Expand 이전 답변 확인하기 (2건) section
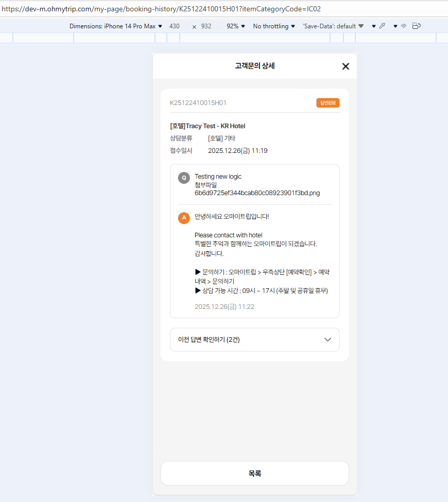The height and width of the screenshot is (502, 448). [x=254, y=340]
